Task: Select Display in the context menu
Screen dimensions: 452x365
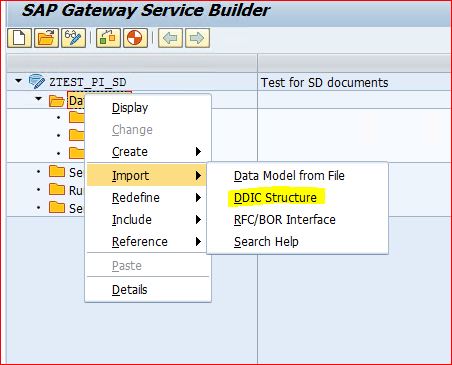Action: point(130,108)
